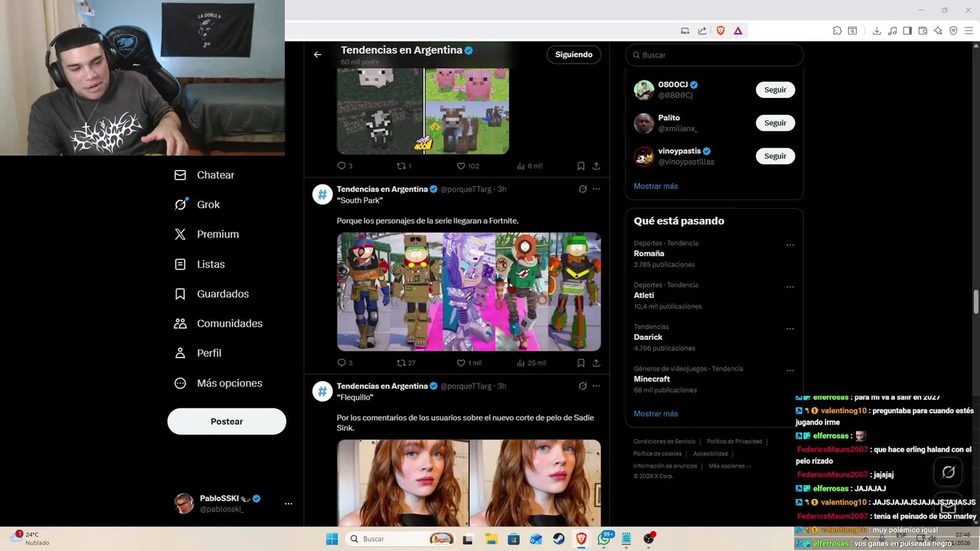
Task: Click Condiciones de Servicio footer link
Action: click(x=664, y=442)
